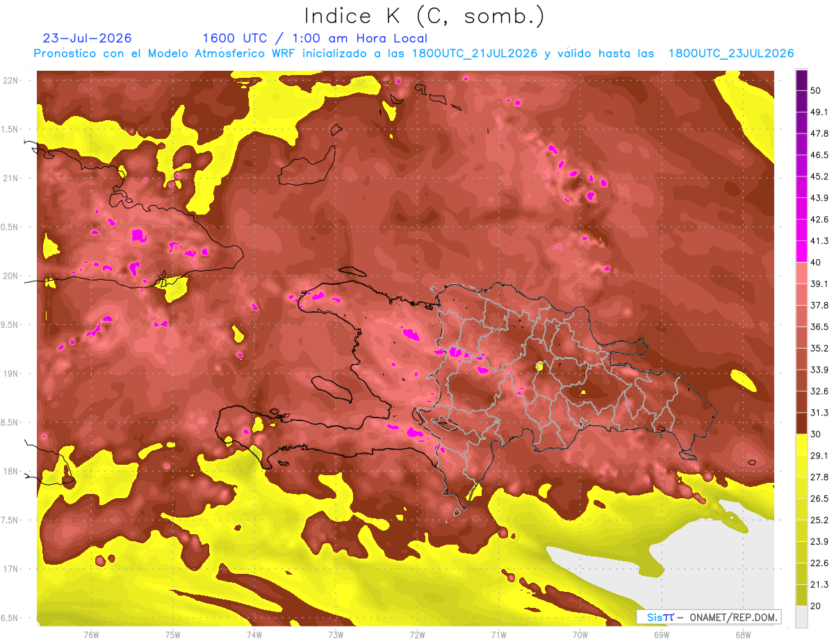Click the '72W' longitude label

(417, 635)
